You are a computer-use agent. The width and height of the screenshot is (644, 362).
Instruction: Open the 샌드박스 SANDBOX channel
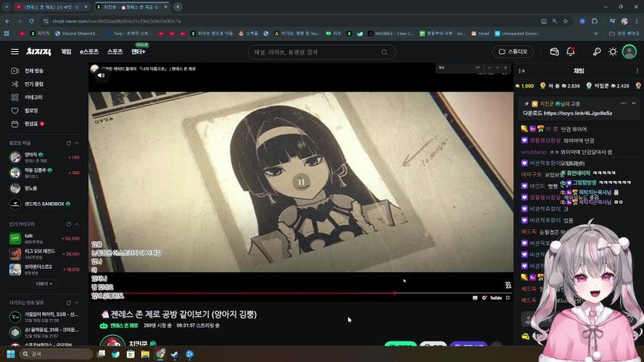(x=45, y=204)
